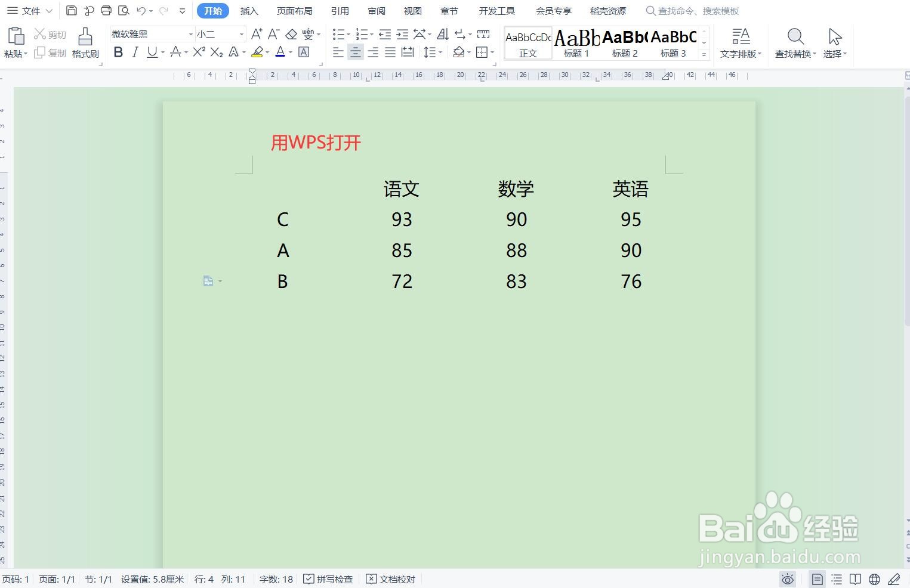Click the Print icon in quick access toolbar

[106, 11]
